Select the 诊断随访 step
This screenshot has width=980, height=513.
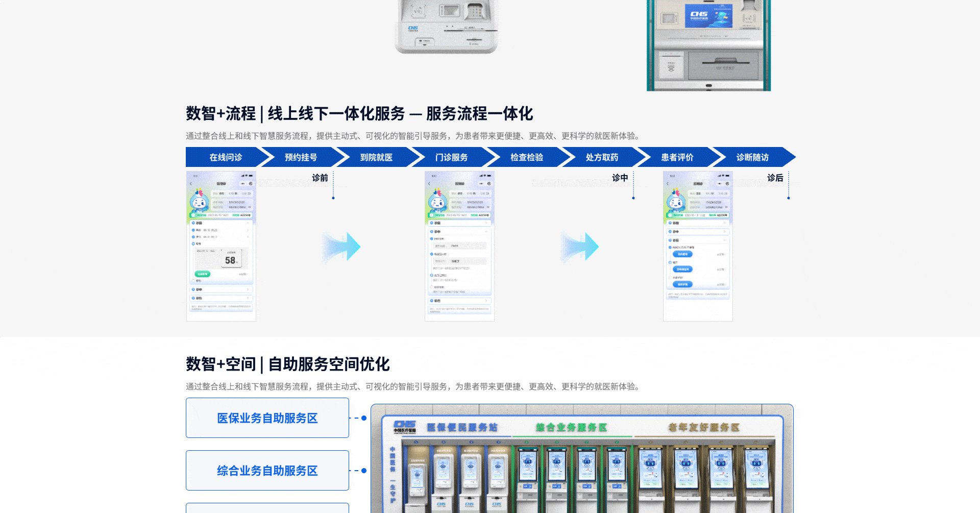(x=752, y=157)
